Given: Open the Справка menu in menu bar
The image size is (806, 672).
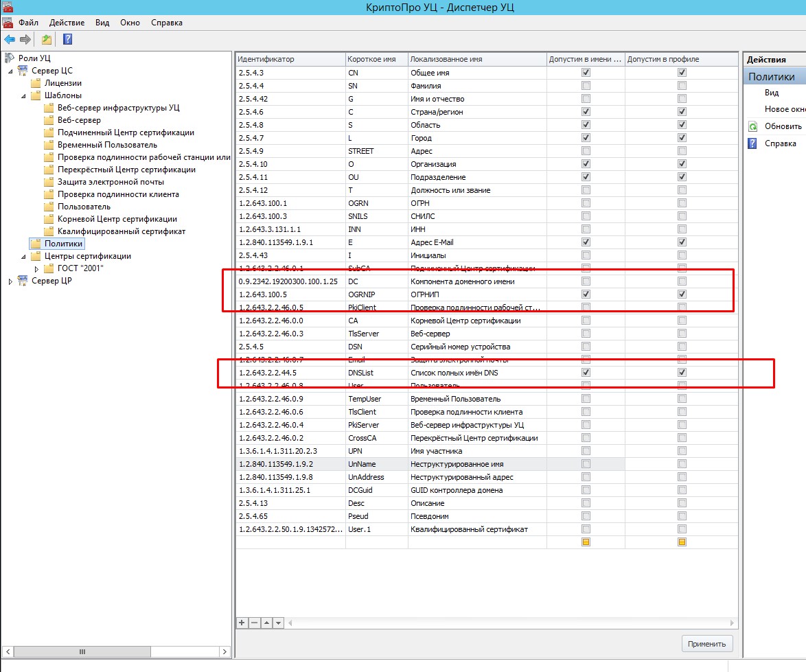Looking at the screenshot, I should click(167, 23).
